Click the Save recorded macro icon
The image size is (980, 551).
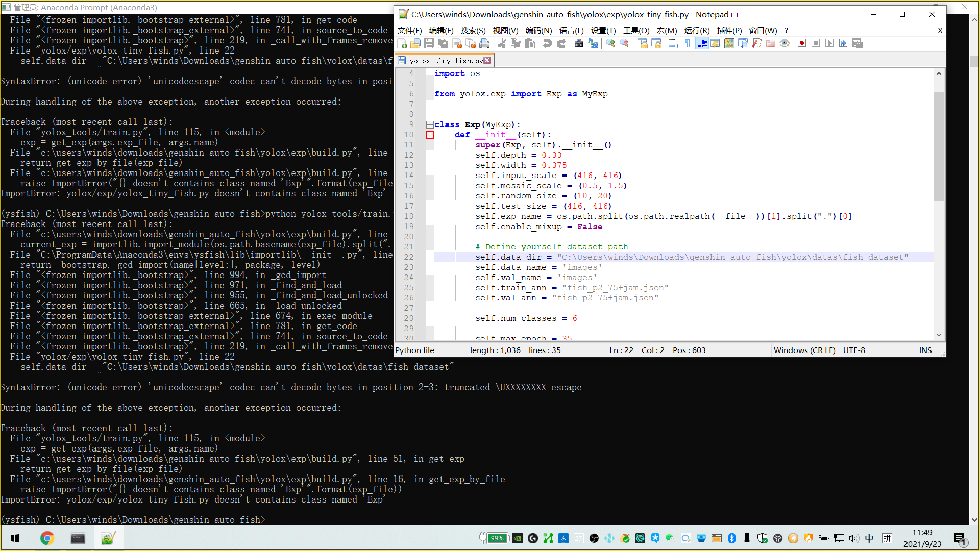[857, 44]
